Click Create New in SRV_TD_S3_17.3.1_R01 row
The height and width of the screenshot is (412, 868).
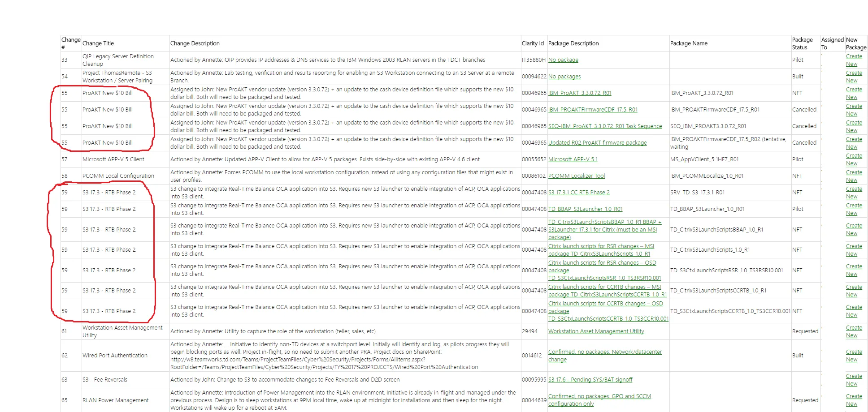pyautogui.click(x=854, y=193)
